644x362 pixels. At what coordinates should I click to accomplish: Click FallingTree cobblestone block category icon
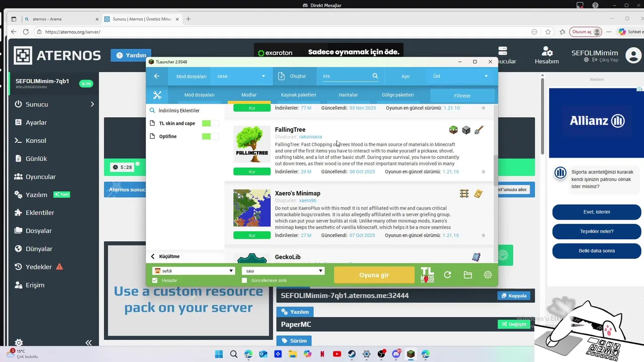coord(466,130)
